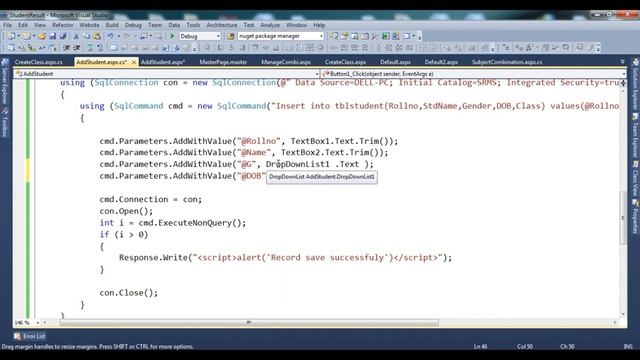
Task: Open Properties Window from the toolbar icon
Action: (x=345, y=36)
